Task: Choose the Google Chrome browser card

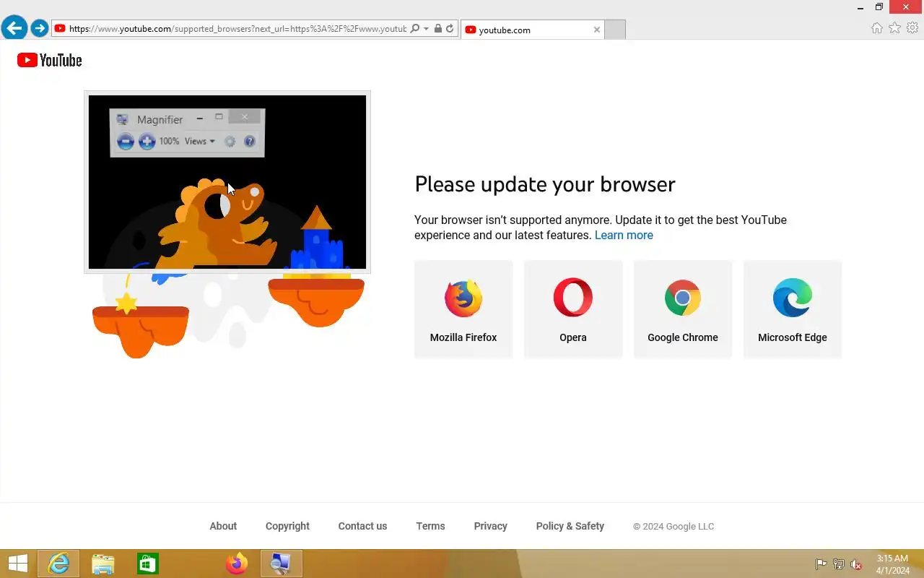Action: tap(683, 309)
